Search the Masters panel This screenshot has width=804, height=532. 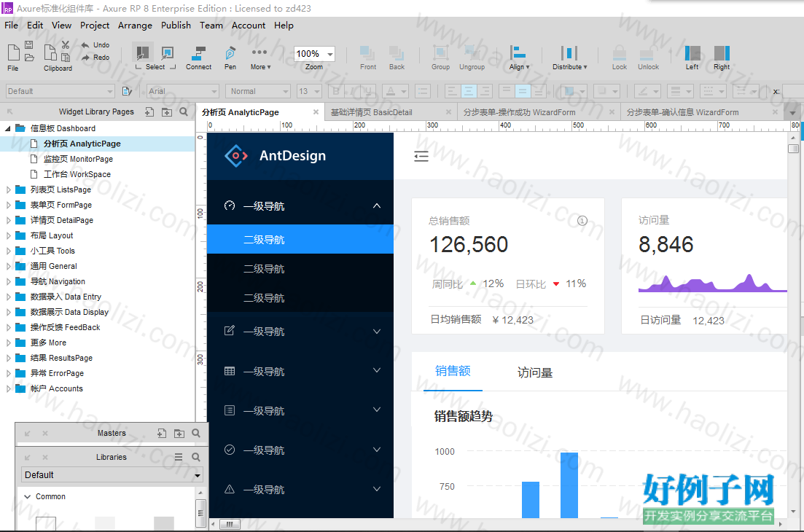pyautogui.click(x=196, y=433)
